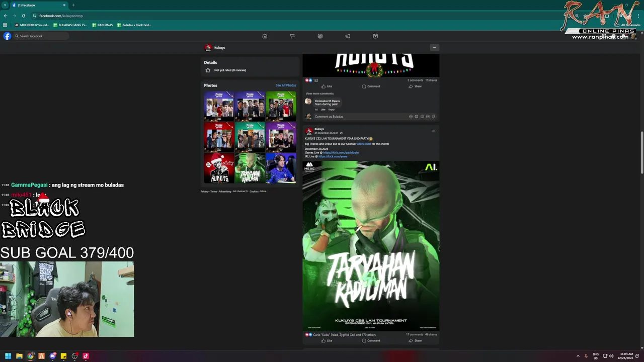Open 17 comments on tournament post
This screenshot has width=644, height=362.
tap(415, 334)
